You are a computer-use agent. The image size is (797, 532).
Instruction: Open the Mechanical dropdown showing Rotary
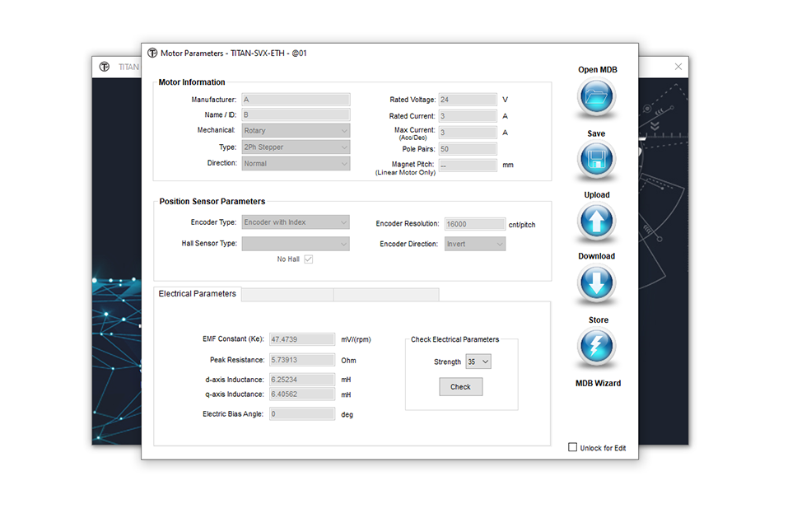296,130
